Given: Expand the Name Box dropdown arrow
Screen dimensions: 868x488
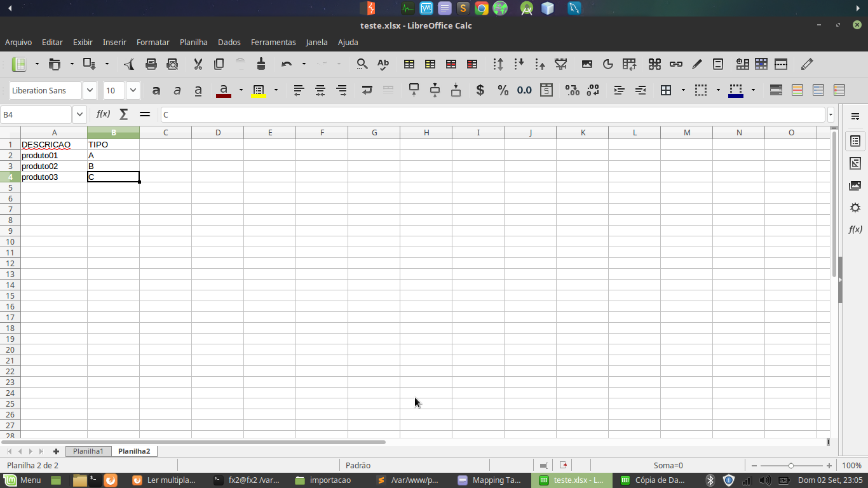Looking at the screenshot, I should point(79,114).
